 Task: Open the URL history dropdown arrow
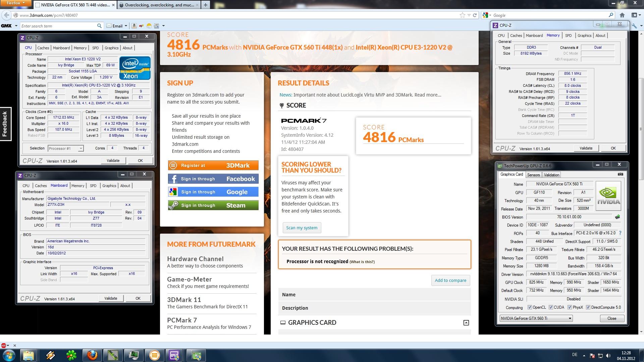pos(469,15)
